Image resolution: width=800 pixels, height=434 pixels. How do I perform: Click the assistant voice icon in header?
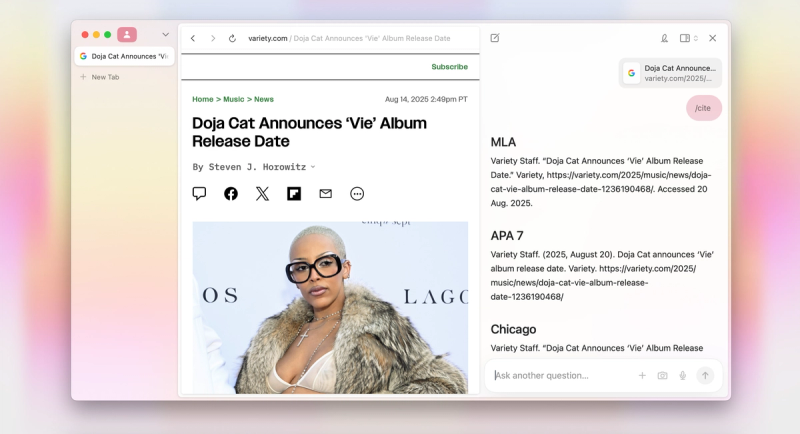(x=664, y=38)
